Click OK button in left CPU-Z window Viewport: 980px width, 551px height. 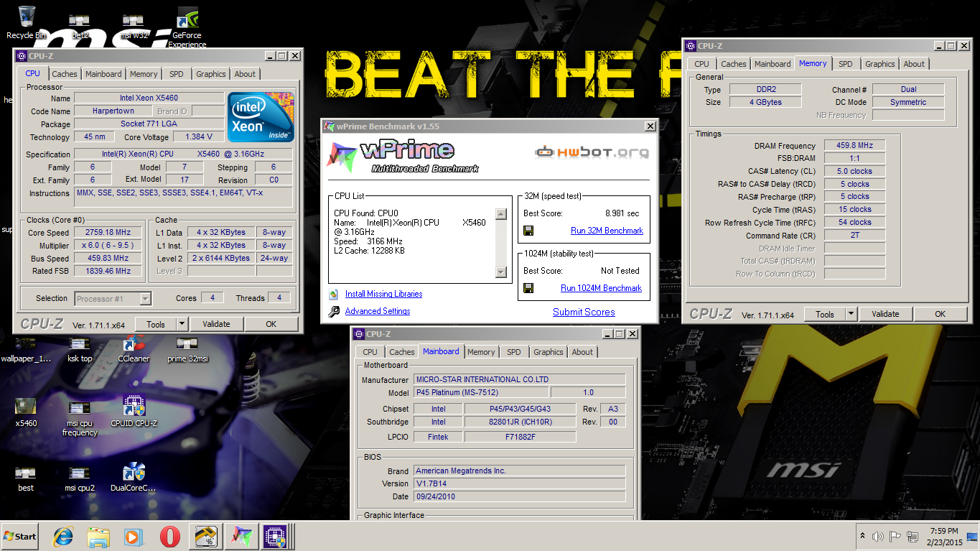[x=271, y=324]
